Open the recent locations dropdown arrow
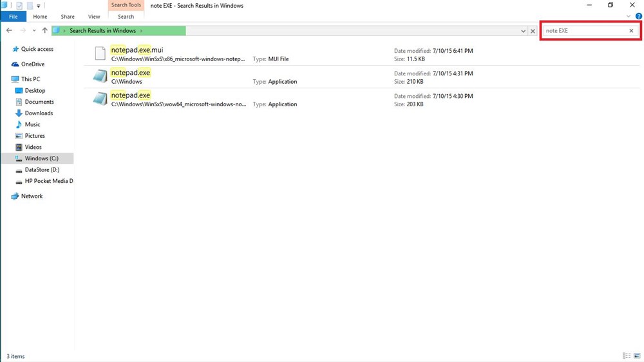This screenshot has height=362, width=644. point(34,30)
